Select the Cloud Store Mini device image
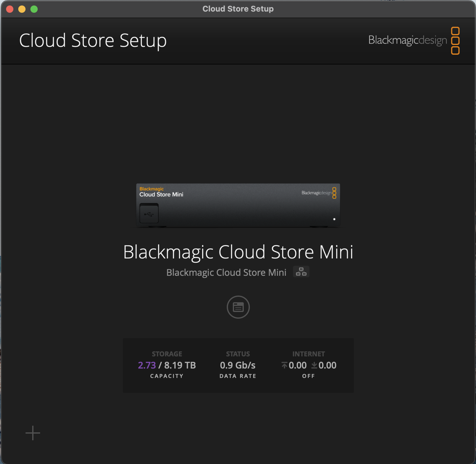The image size is (476, 464). point(238,205)
